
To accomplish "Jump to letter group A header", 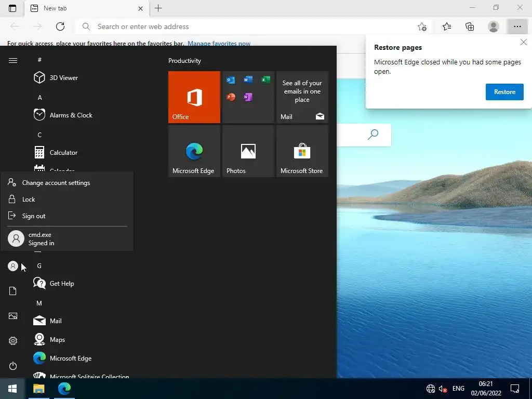I will 39,97.
